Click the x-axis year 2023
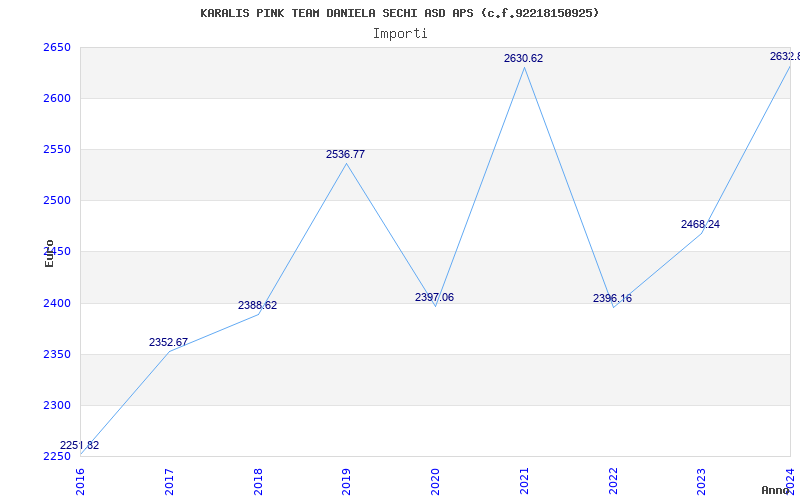Viewport: 800px width, 500px height. 702,482
